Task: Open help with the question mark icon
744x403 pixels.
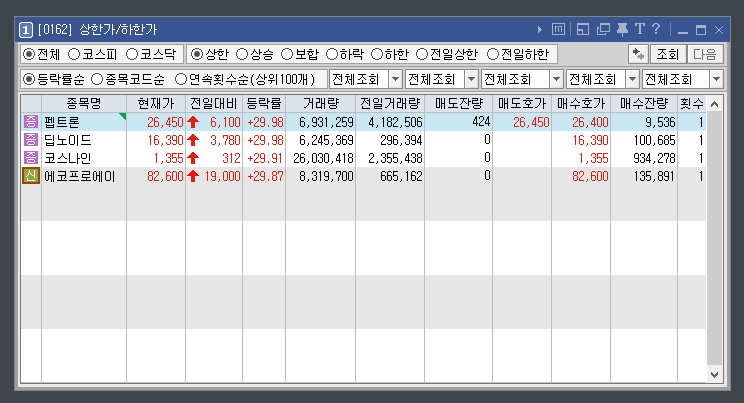Action: click(656, 29)
